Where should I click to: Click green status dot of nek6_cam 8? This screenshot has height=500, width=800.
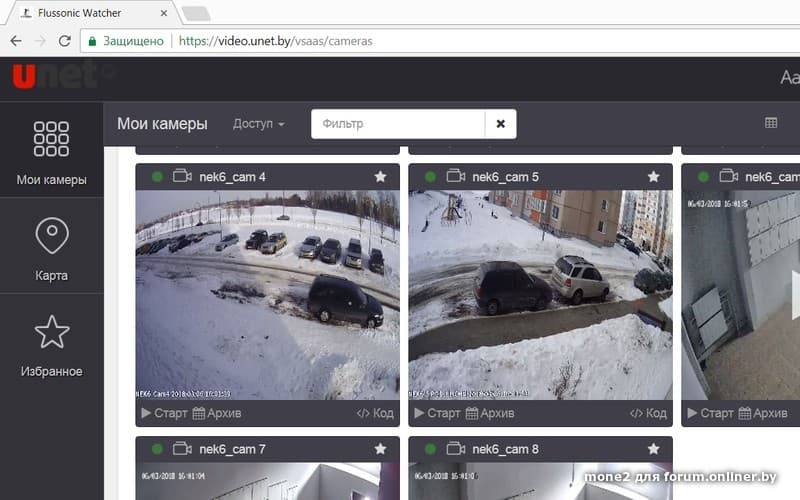[x=430, y=449]
